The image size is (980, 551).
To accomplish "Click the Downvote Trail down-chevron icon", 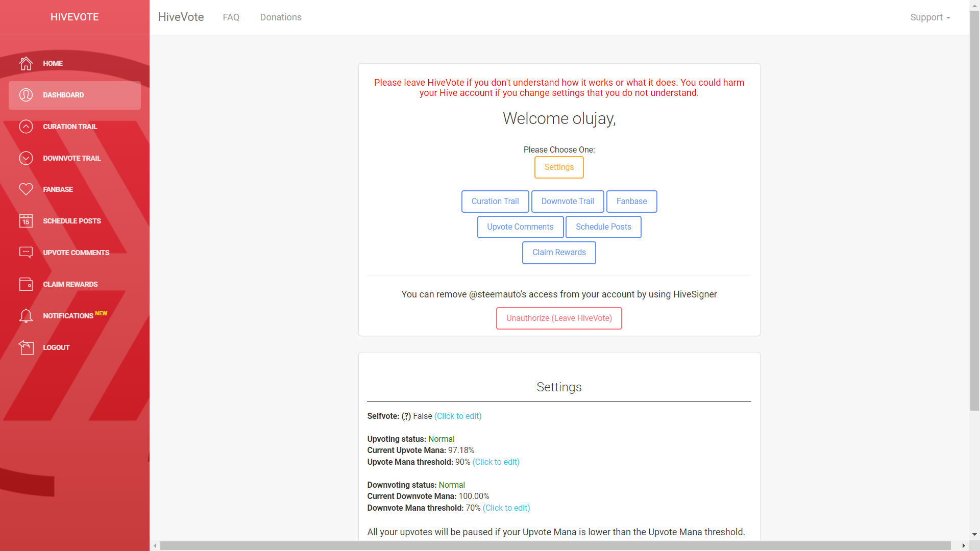I will [26, 158].
